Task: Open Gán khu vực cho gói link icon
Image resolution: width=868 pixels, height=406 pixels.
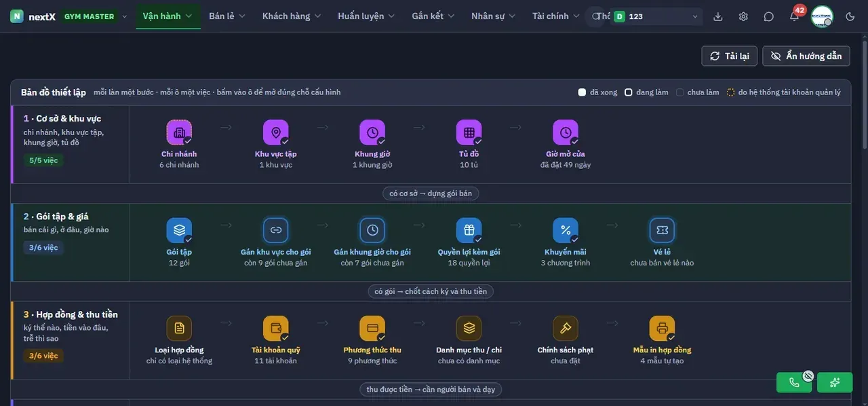Action: coord(276,230)
